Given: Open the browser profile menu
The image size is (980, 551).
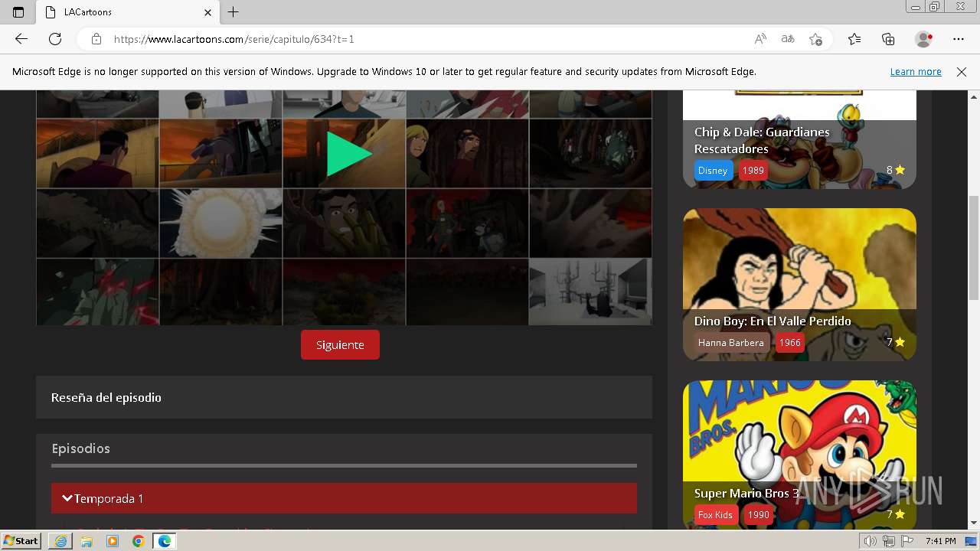Looking at the screenshot, I should click(x=924, y=39).
